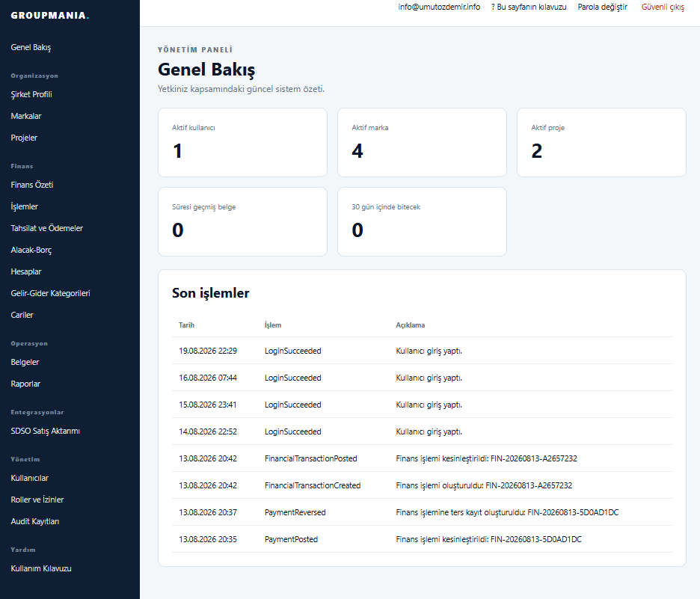Click the Tarih column header
The width and height of the screenshot is (700, 599).
pos(187,325)
